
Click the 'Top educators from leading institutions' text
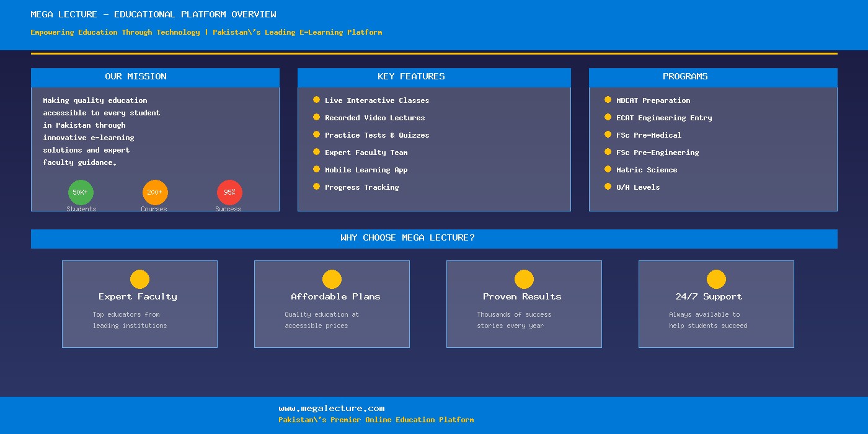tap(130, 320)
